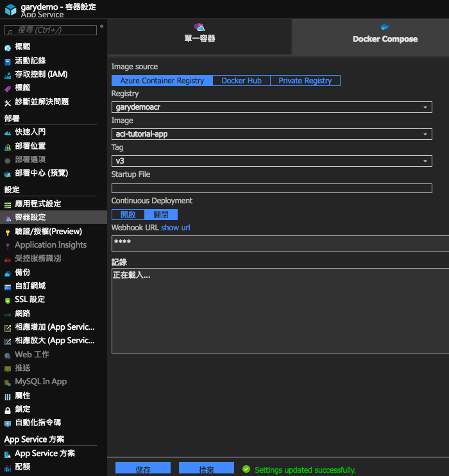The width and height of the screenshot is (449, 476).
Task: Open the Image dropdown showing aci-tutorial-app
Action: coord(272,134)
